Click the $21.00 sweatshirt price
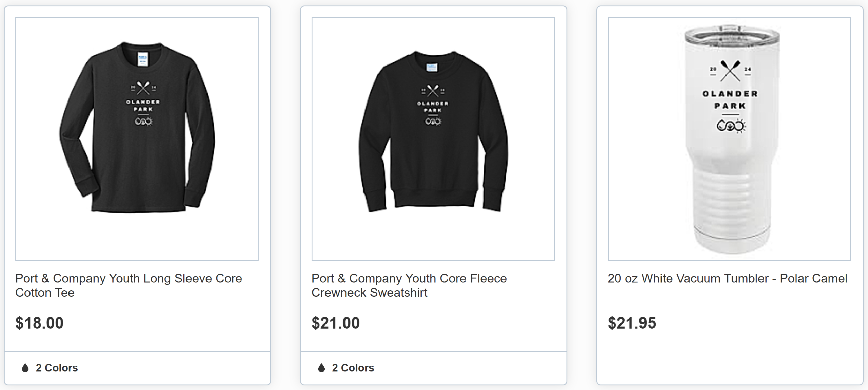Screen dimensions: 868x390 point(336,323)
